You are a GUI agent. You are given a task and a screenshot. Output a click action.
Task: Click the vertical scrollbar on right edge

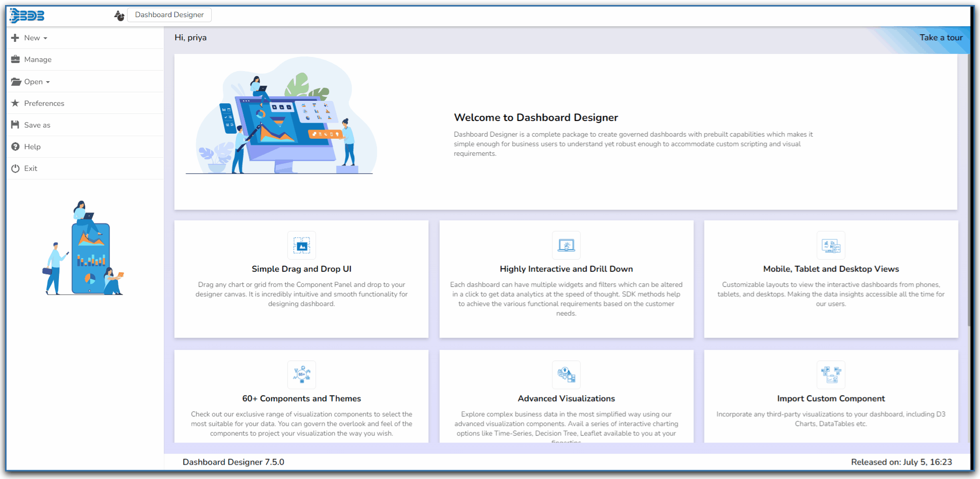click(x=969, y=192)
